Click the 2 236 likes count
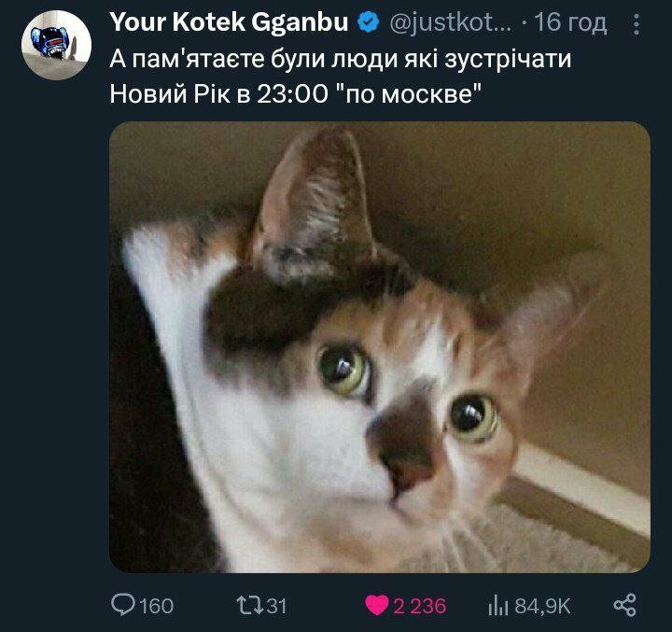This screenshot has width=672, height=632. coord(420,606)
